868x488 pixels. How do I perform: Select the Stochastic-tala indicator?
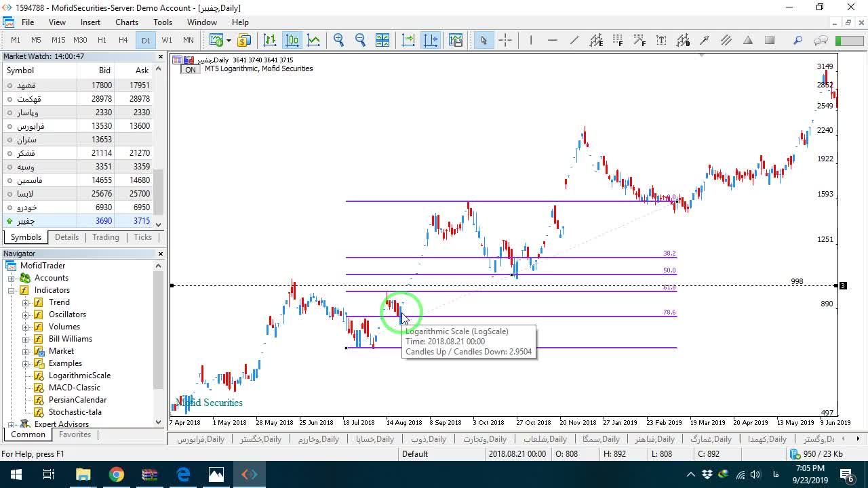pyautogui.click(x=75, y=412)
